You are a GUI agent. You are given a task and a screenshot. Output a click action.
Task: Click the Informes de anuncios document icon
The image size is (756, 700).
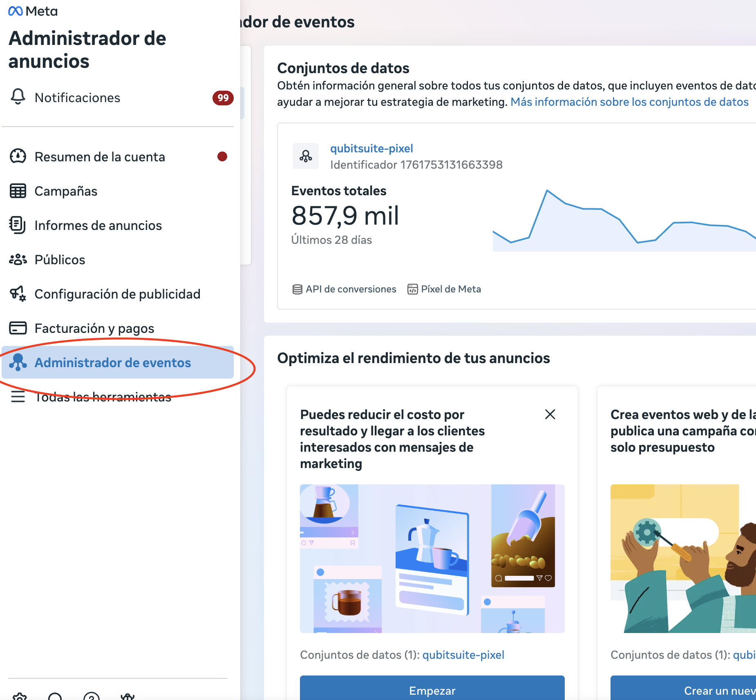[18, 225]
